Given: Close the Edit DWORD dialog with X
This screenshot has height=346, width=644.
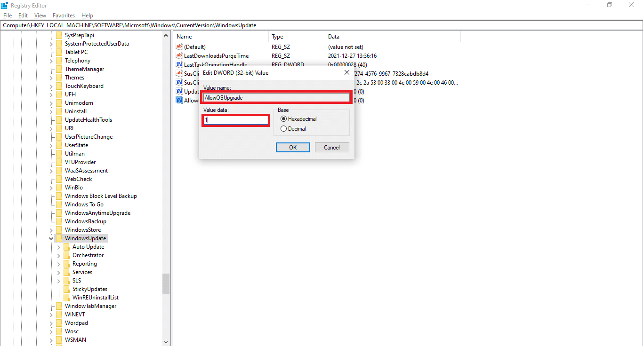Looking at the screenshot, I should 347,73.
